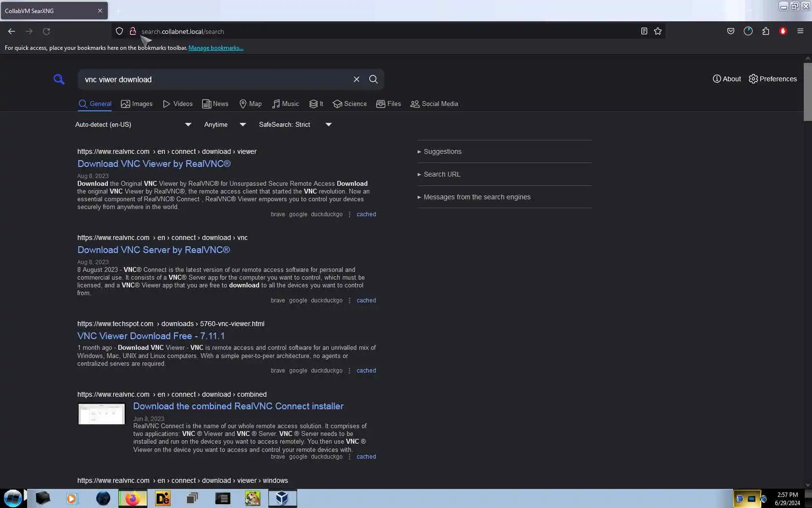Screen dimensions: 812x508
Task: Switch to the Videos tab
Action: point(177,104)
